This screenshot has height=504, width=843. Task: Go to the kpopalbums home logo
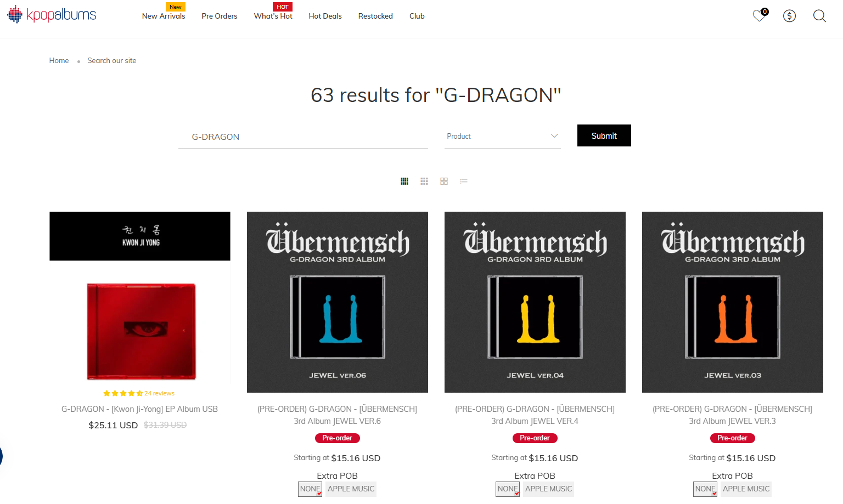tap(52, 15)
